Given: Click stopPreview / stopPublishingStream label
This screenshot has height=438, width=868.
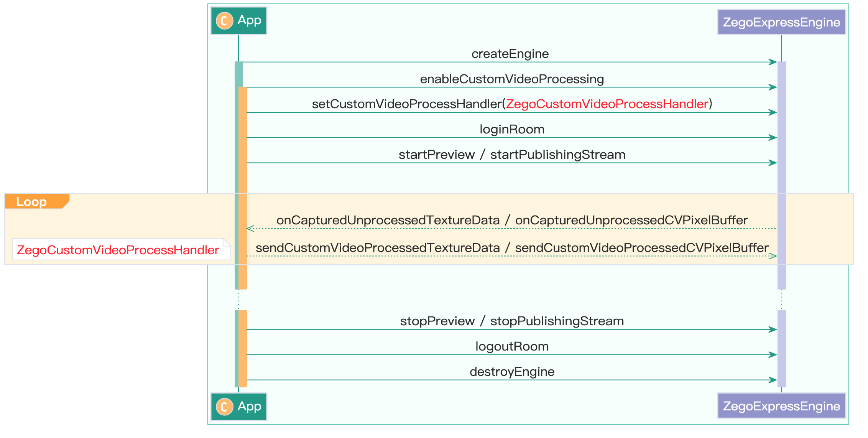Looking at the screenshot, I should point(512,321).
